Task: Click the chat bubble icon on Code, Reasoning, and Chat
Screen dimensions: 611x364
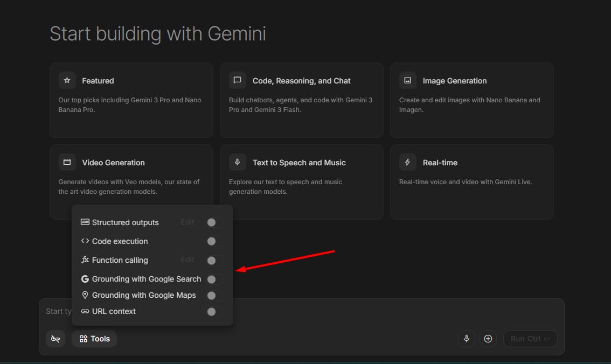Action: (237, 80)
